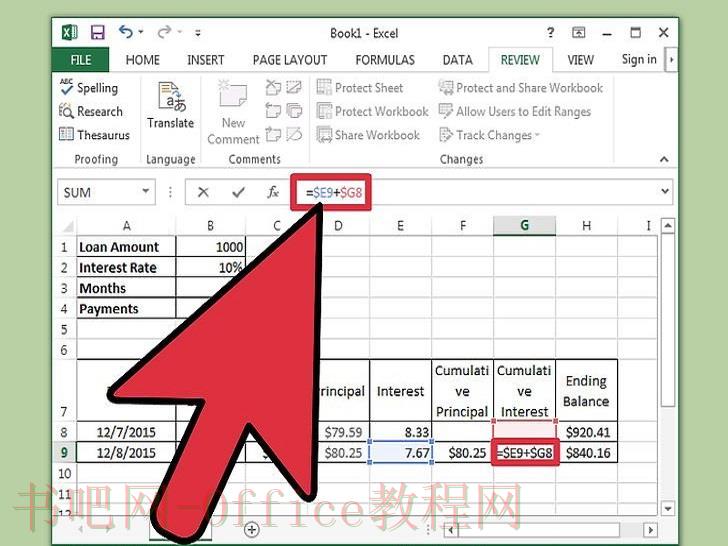Screen dimensions: 728x546
Task: Click the Delete Comment icon
Action: [x=273, y=87]
